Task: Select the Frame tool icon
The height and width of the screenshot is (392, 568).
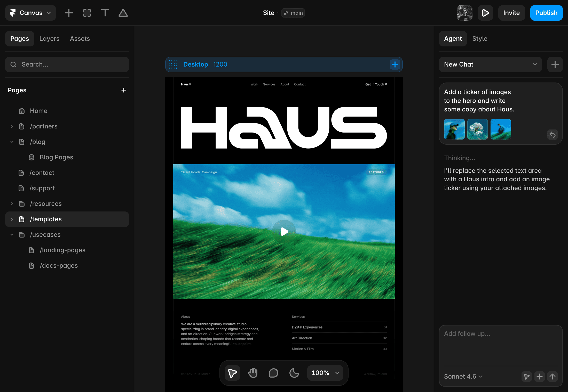Action: 87,13
